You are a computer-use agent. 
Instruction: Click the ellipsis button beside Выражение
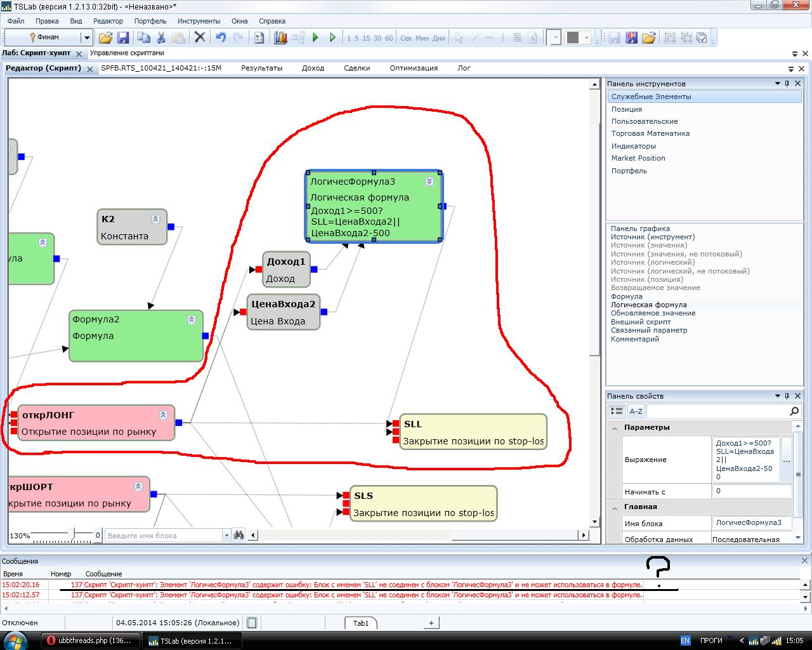786,460
